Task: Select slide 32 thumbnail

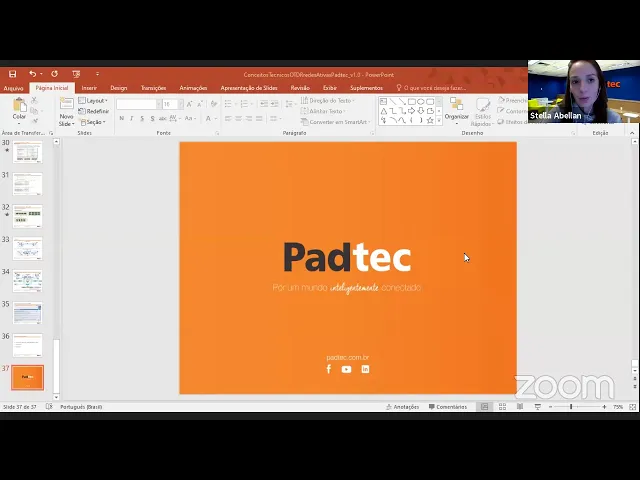Action: click(27, 216)
